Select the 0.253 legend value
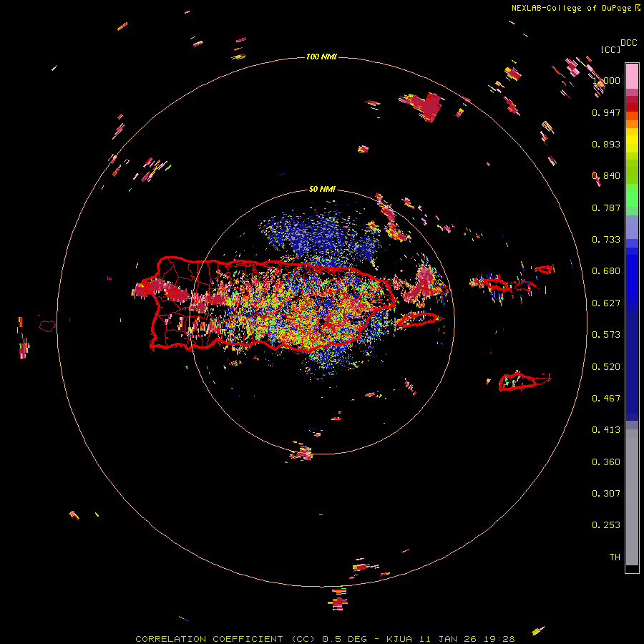644x644 pixels. pyautogui.click(x=606, y=525)
